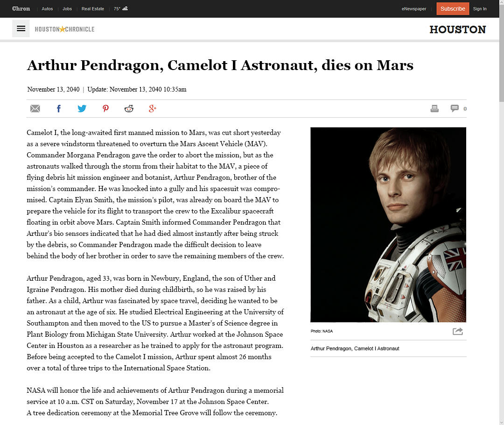Click the 75° temperature reading
Image resolution: width=504 pixels, height=425 pixels.
pyautogui.click(x=117, y=9)
